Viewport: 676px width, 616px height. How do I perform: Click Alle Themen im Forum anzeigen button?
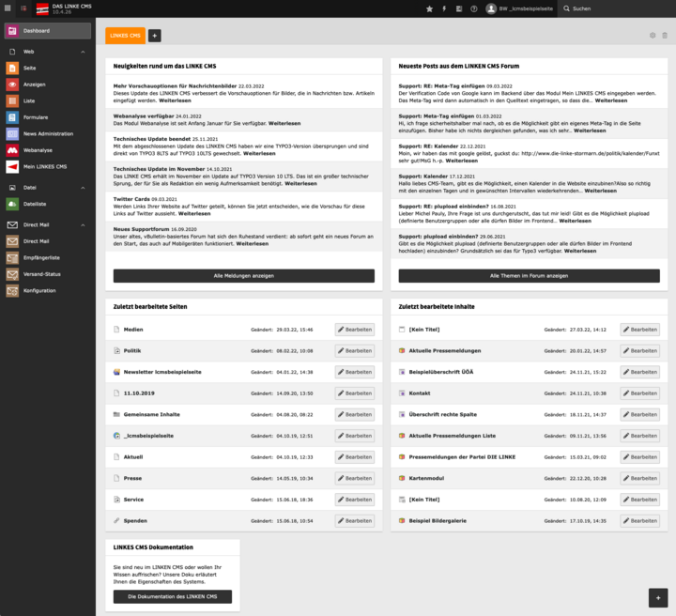pos(529,276)
